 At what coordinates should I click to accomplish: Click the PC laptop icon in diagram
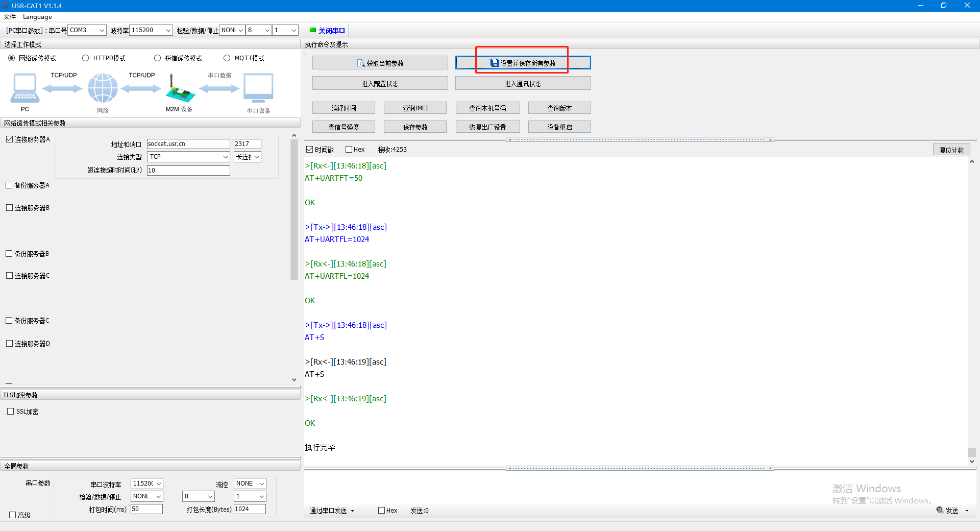pyautogui.click(x=24, y=88)
